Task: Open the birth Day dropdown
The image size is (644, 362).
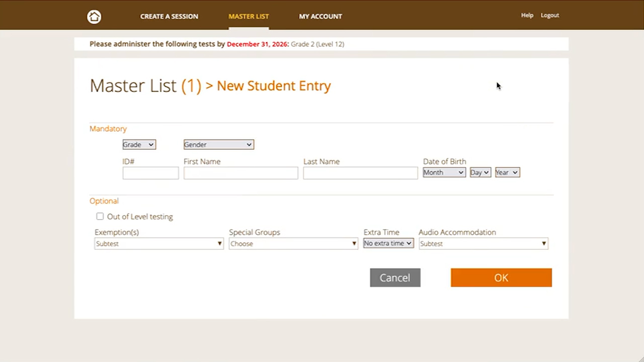Action: click(x=480, y=172)
